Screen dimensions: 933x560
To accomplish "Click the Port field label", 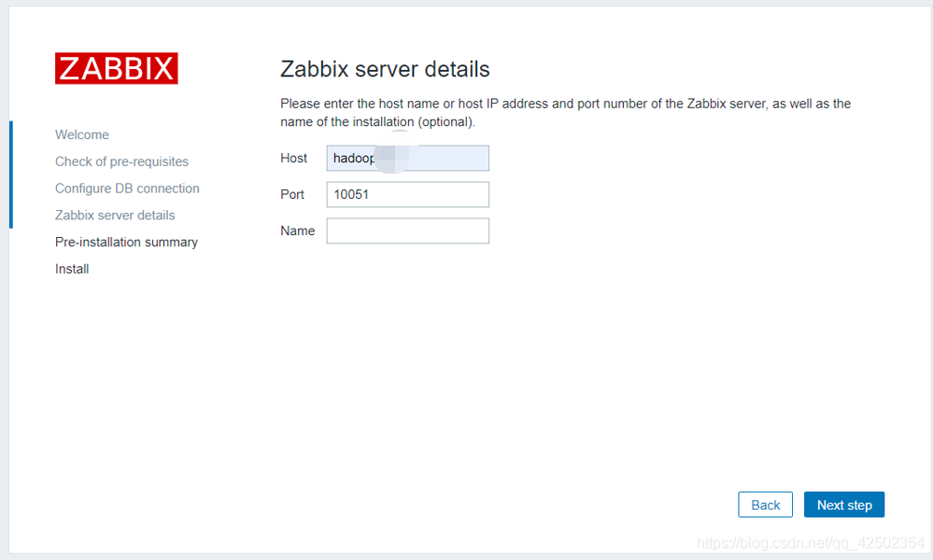I will 292,194.
